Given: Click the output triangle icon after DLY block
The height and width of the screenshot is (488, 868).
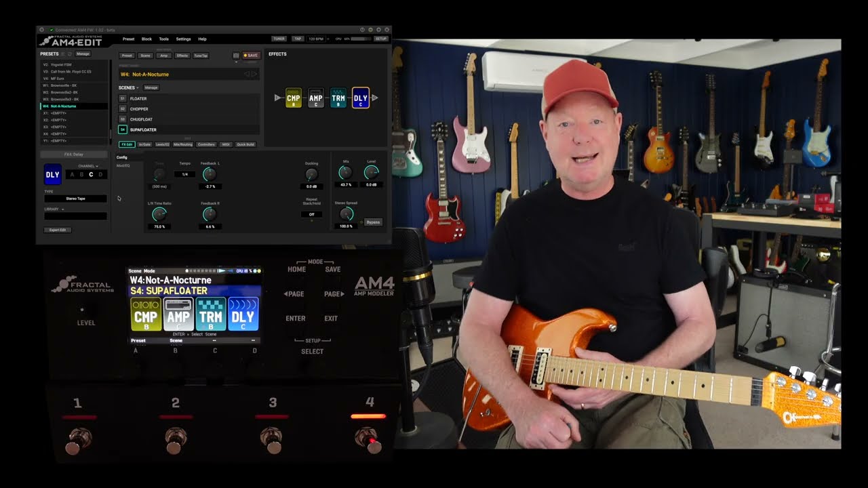Looking at the screenshot, I should point(375,98).
